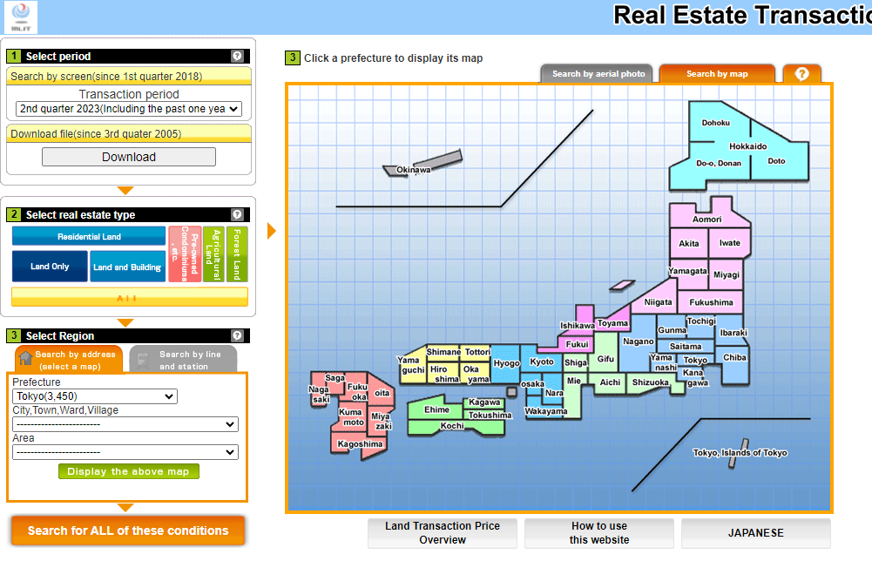
Task: Select the yellow All real estate bar
Action: point(129,297)
